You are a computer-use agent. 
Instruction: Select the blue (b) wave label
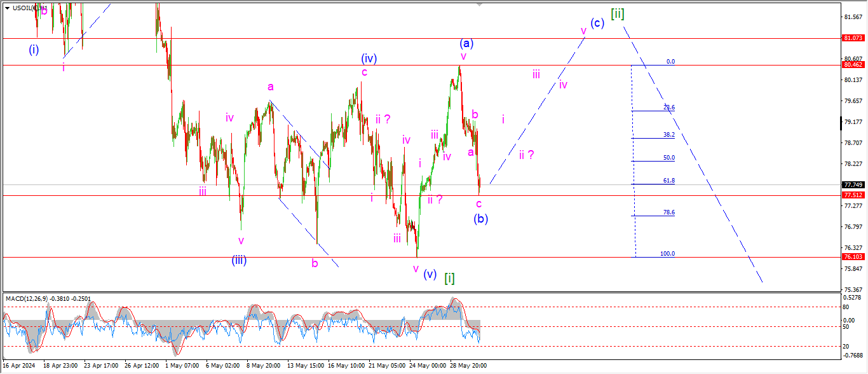pos(481,219)
